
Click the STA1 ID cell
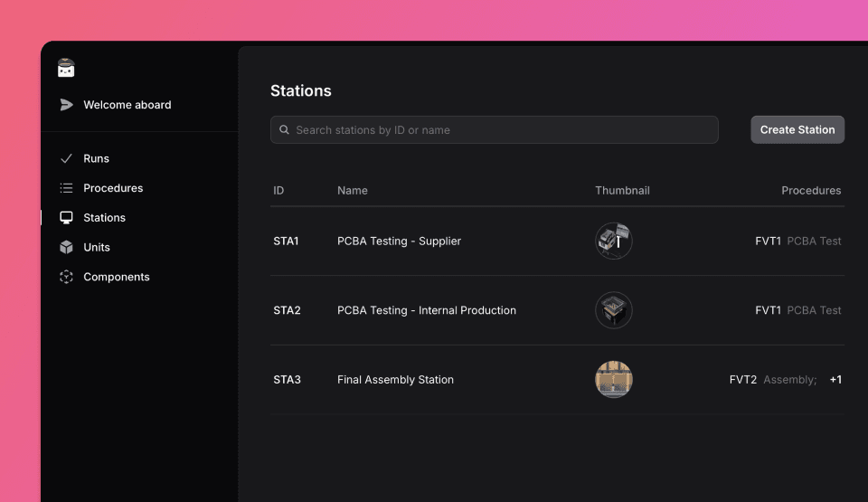(286, 241)
